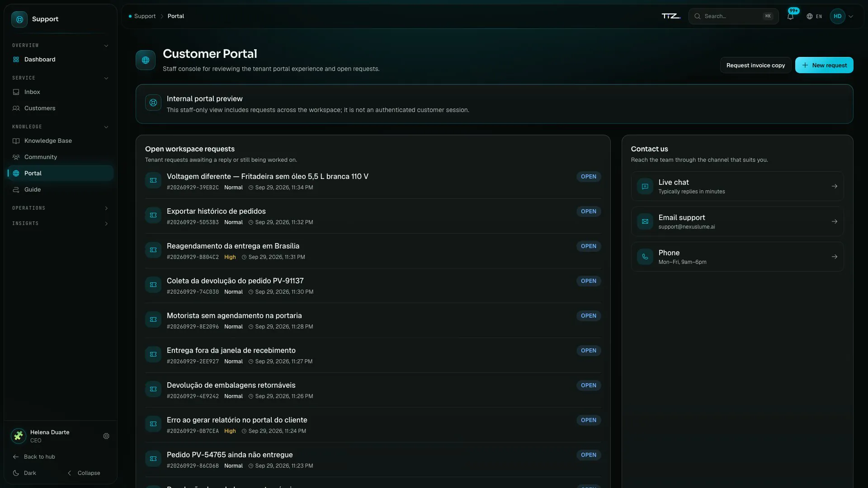Viewport: 868px width, 488px height.
Task: Open the Inbox sidebar item
Action: tap(60, 92)
